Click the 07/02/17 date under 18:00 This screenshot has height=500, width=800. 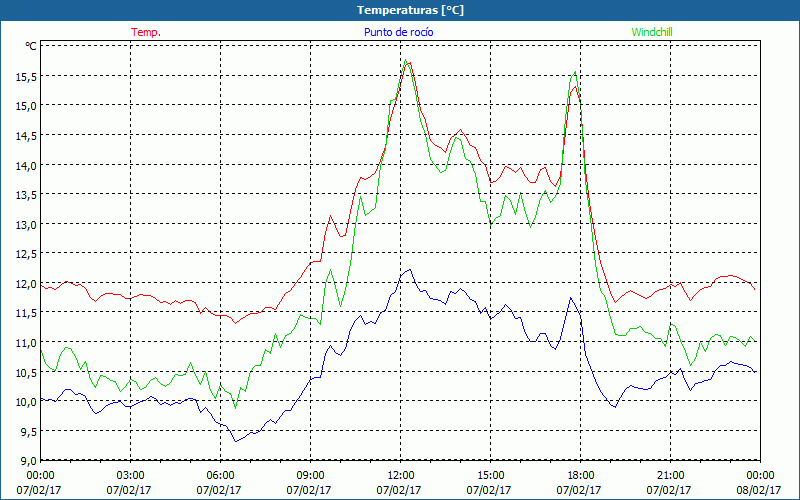[579, 490]
